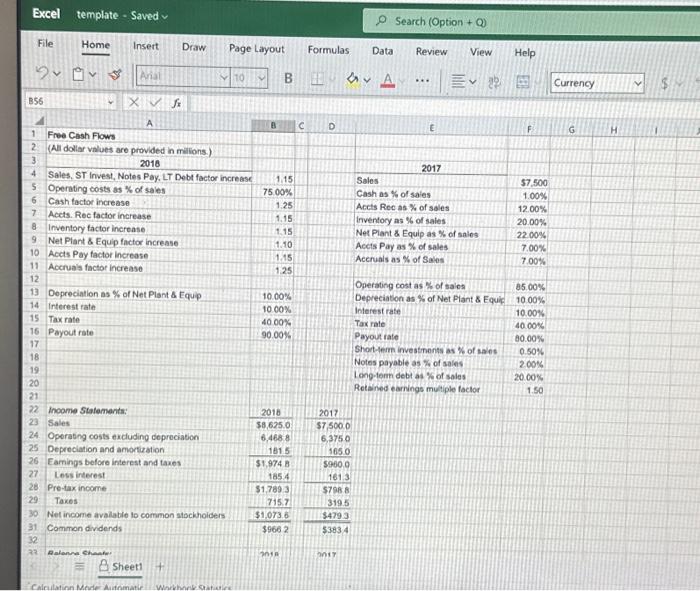Select the row 12 header

click(34, 279)
